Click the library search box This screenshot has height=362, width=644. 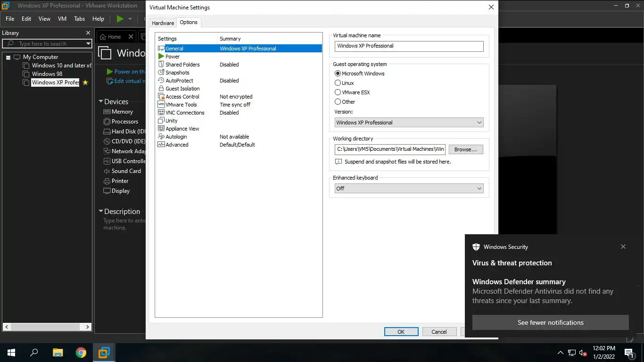click(x=47, y=44)
